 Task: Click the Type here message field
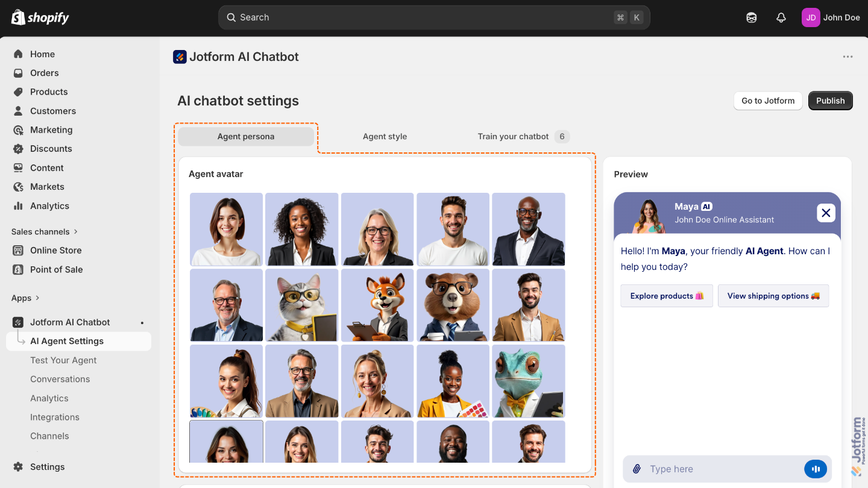[x=693, y=468]
